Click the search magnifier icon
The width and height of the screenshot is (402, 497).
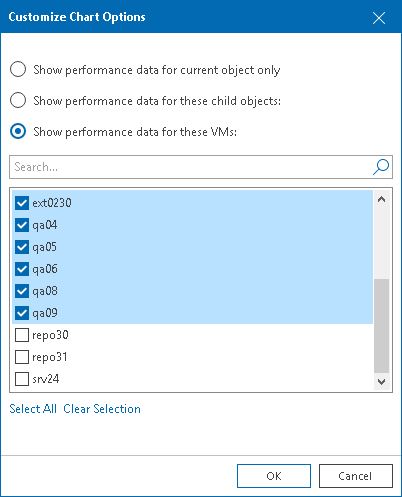point(381,167)
